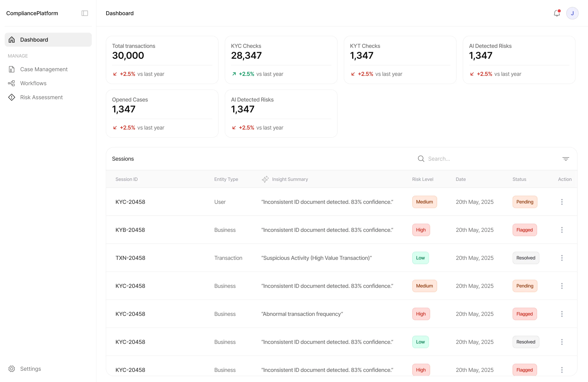This screenshot has height=382, width=588.
Task: Collapse the sidebar panel
Action: click(x=85, y=13)
